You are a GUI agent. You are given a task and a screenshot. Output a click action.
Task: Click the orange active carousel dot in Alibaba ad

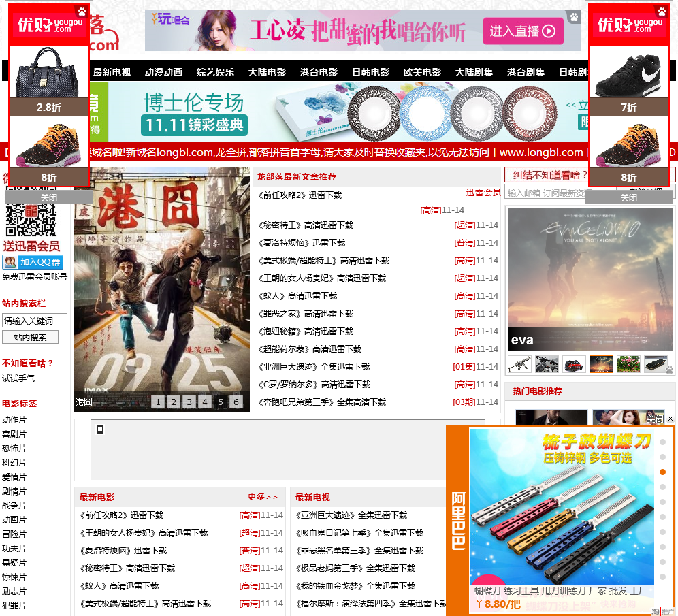(662, 472)
